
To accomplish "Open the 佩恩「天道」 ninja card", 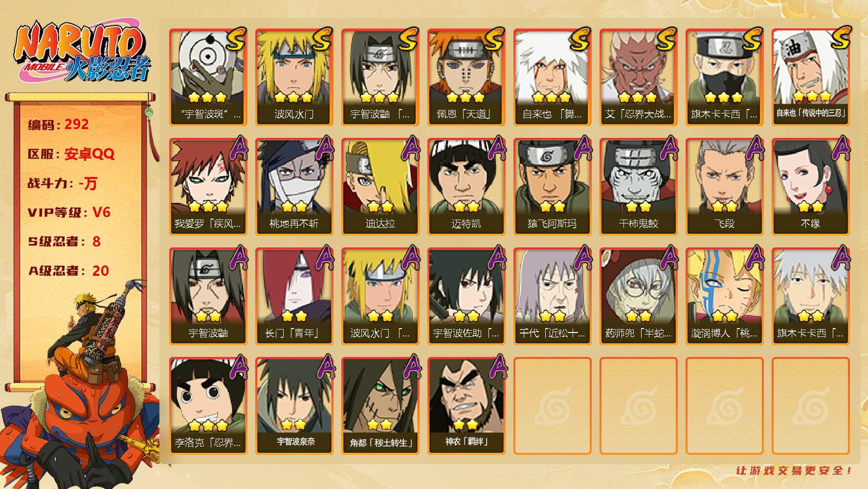I will tap(466, 77).
